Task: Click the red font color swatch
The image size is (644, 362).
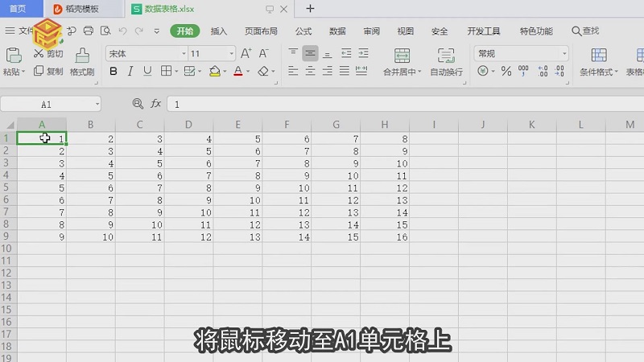Action: click(237, 72)
